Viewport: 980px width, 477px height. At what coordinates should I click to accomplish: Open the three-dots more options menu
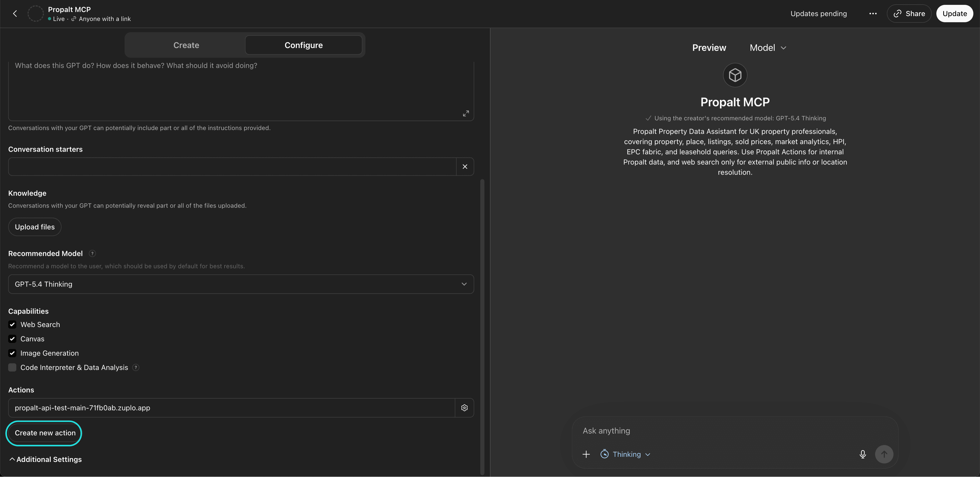coord(873,14)
